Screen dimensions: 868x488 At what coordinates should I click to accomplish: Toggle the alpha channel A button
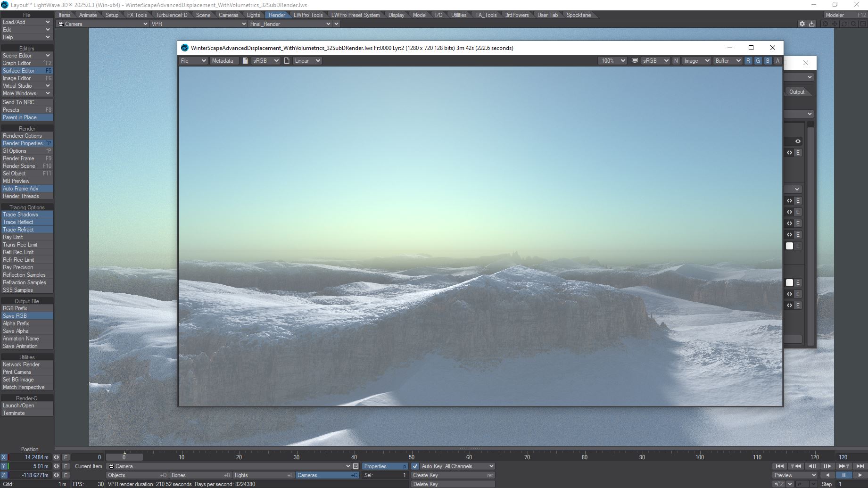(x=777, y=61)
